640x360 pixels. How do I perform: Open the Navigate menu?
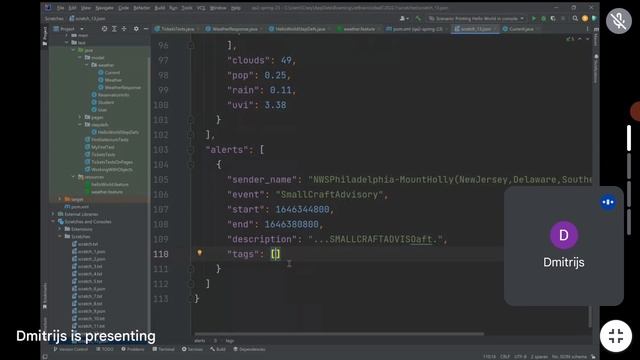coord(104,8)
